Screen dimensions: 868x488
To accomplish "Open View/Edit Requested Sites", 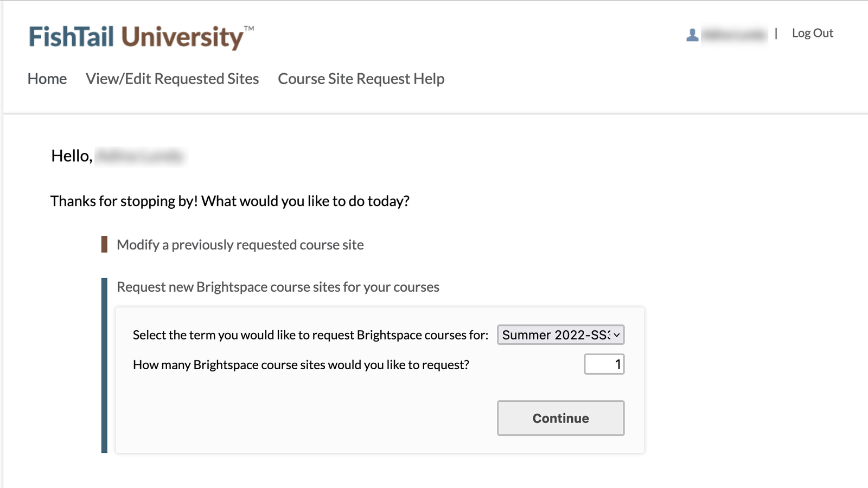I will [x=172, y=79].
